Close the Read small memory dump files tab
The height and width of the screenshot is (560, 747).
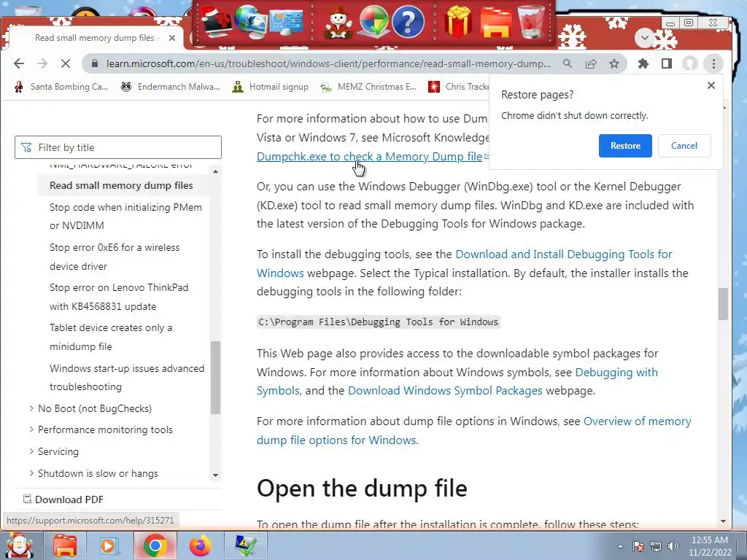pos(172,38)
